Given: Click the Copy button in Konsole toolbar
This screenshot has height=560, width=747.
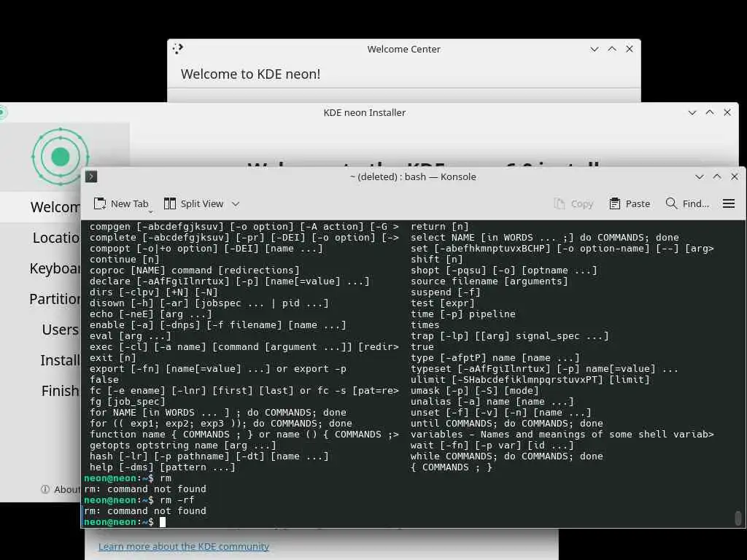Looking at the screenshot, I should (573, 204).
